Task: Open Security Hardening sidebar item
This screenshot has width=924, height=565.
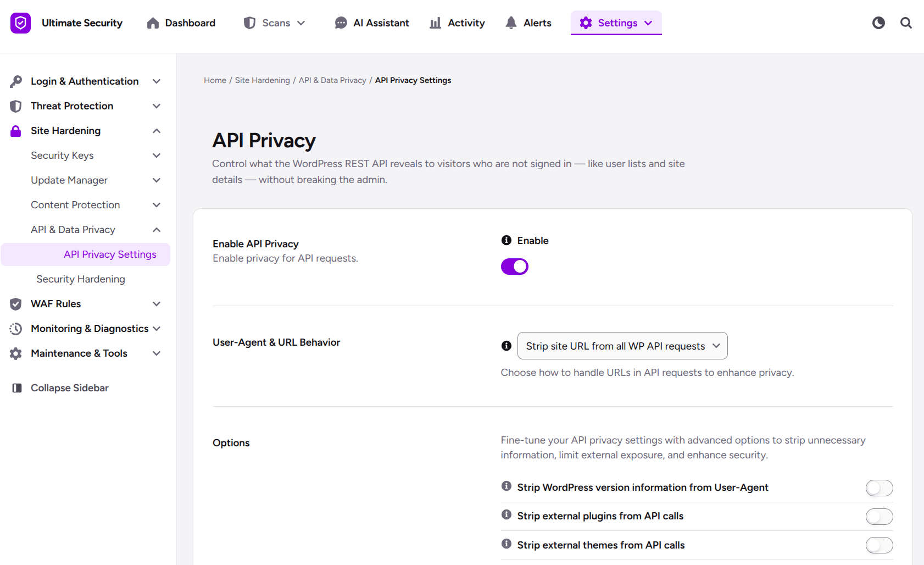Action: [81, 279]
